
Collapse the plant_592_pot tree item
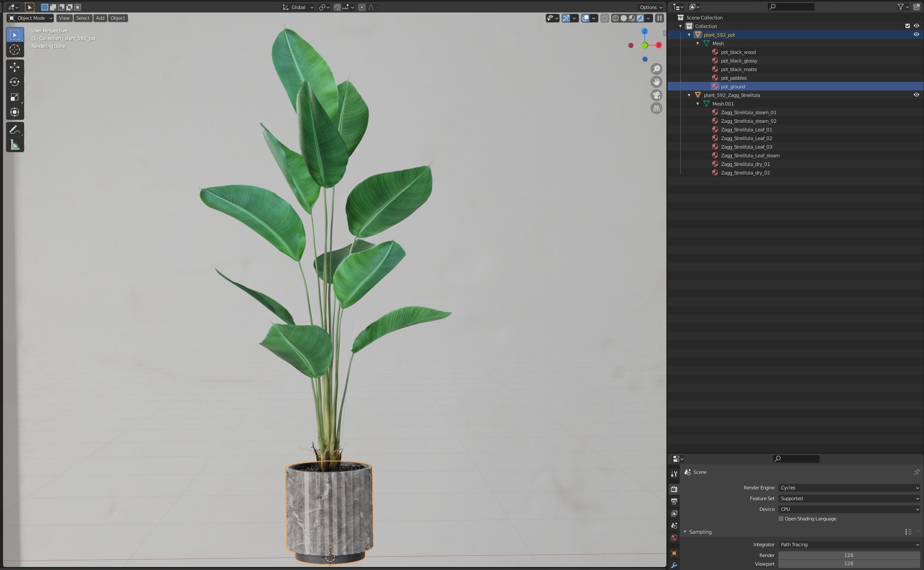(x=689, y=35)
